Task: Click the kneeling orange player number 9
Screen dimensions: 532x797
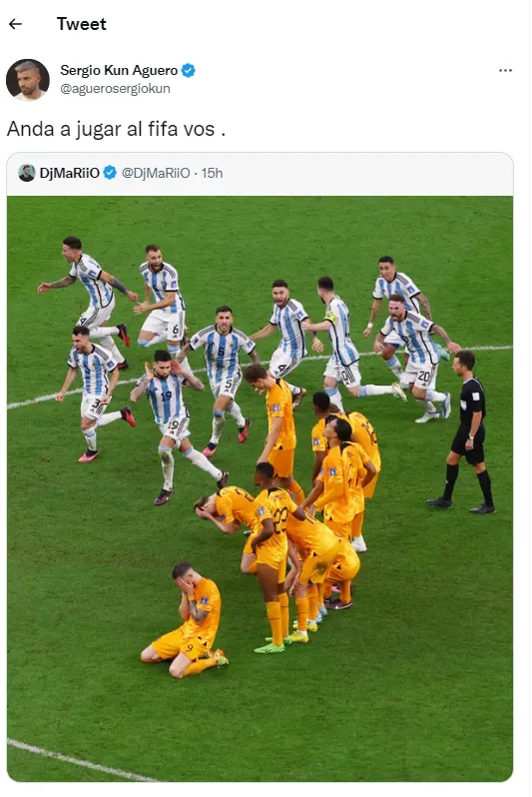Action: coord(187,620)
